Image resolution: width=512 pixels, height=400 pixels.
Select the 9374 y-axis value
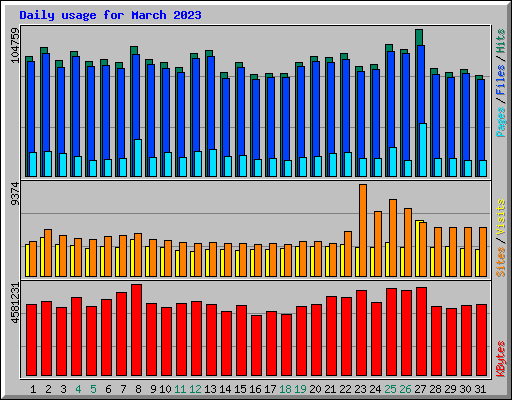click(15, 193)
